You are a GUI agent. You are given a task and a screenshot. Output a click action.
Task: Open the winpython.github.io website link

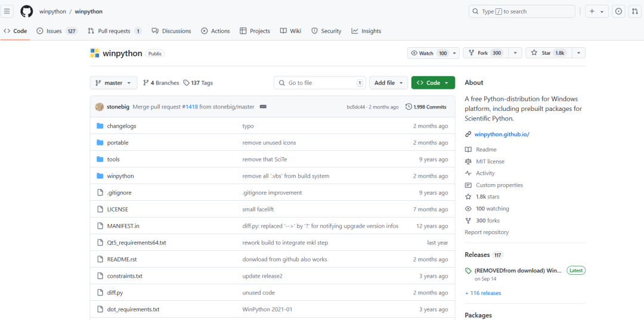pos(501,134)
